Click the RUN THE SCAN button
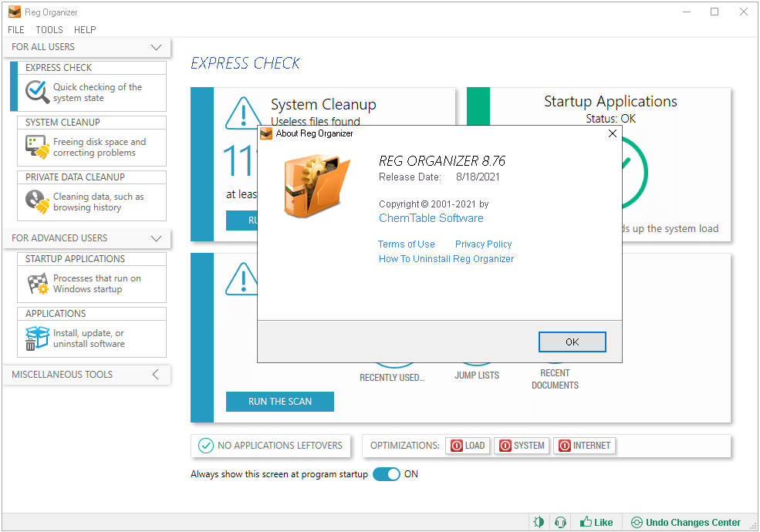Image resolution: width=760 pixels, height=532 pixels. (x=279, y=401)
